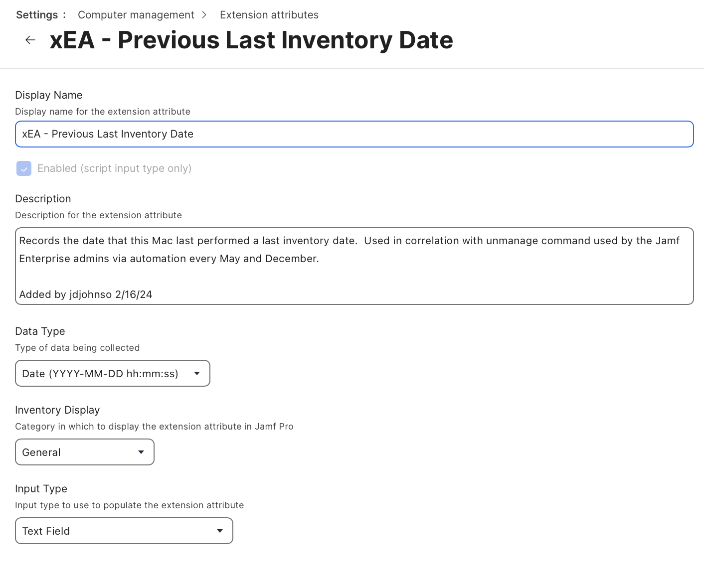Screen dimensions: 704x588
Task: Click the Display Name field label
Action: (49, 95)
